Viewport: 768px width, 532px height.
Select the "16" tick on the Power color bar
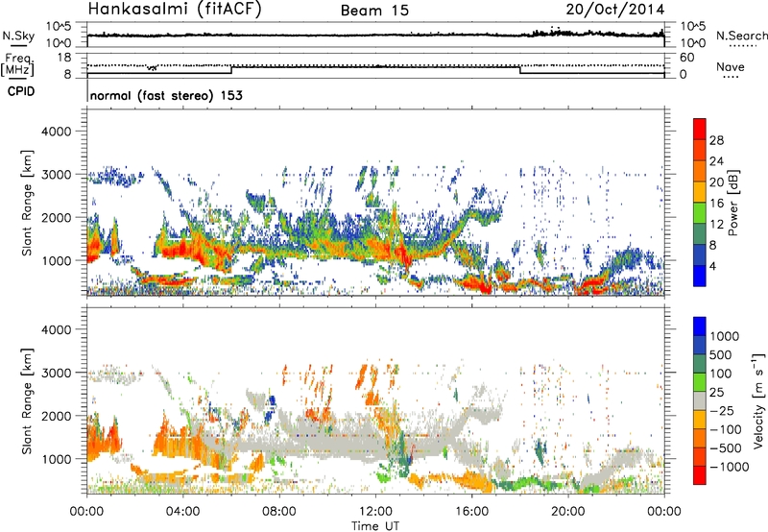point(716,203)
